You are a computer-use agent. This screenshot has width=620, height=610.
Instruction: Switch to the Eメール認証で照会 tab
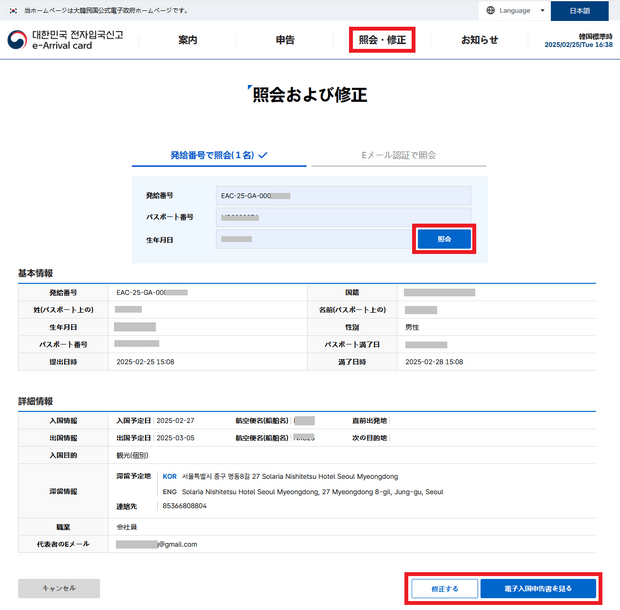(399, 155)
